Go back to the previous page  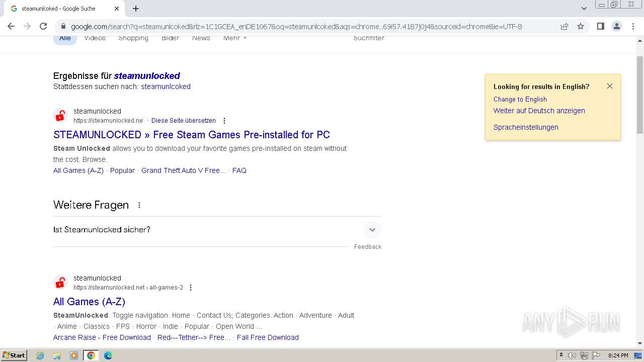pyautogui.click(x=11, y=27)
